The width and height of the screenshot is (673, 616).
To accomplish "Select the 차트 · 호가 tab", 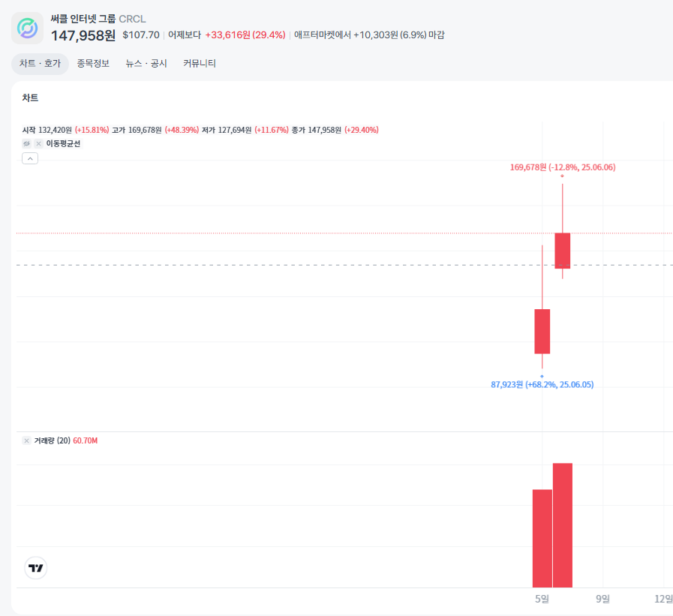I will click(x=40, y=64).
